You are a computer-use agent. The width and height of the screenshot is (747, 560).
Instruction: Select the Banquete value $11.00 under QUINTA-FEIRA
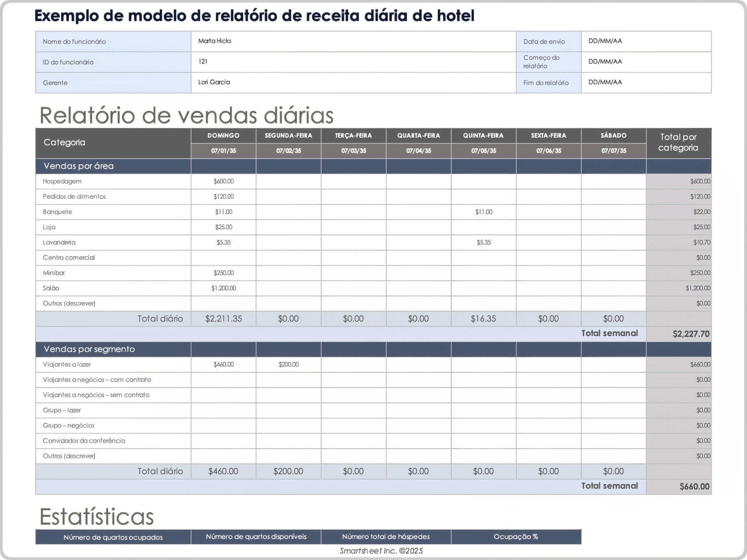coord(483,212)
